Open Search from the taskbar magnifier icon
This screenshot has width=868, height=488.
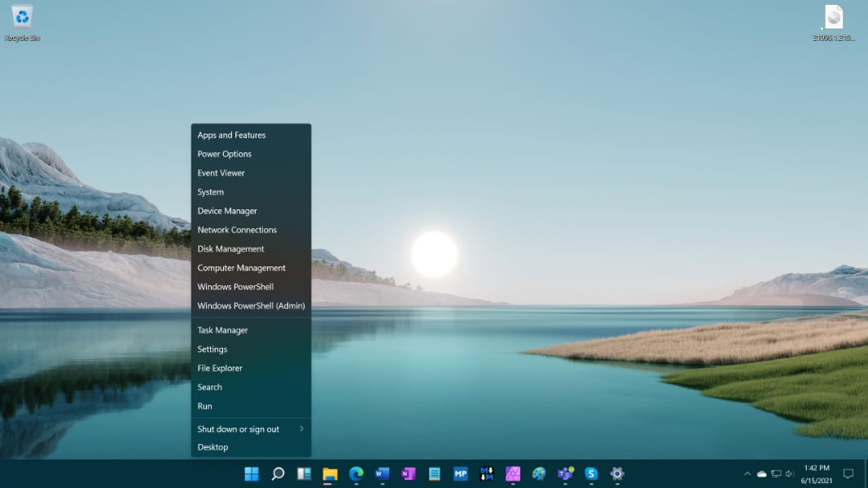click(x=278, y=473)
